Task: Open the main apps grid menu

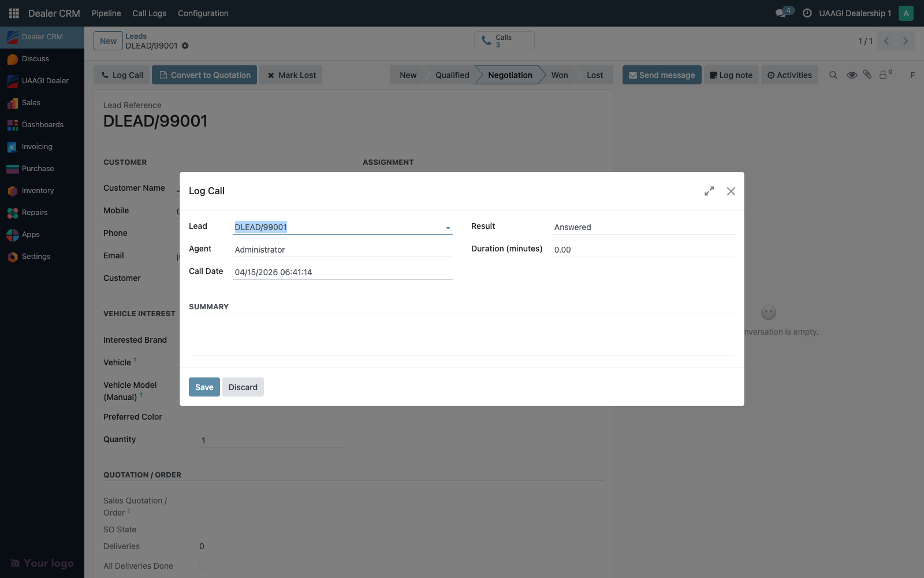Action: click(x=13, y=13)
